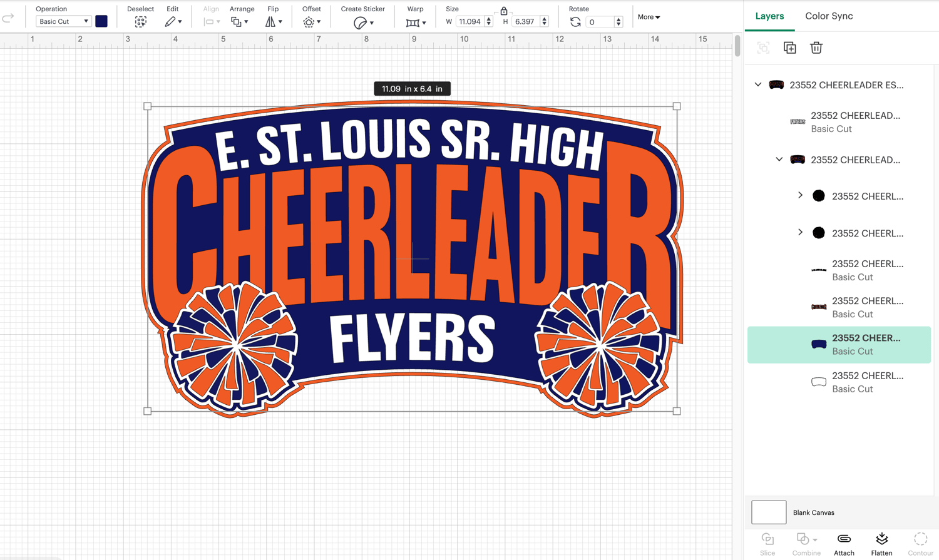The image size is (939, 560).
Task: Click the bottom-right selection handle
Action: point(677,411)
